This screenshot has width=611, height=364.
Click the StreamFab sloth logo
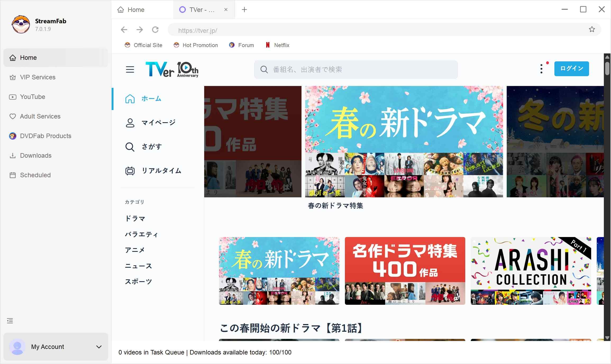[x=21, y=24]
